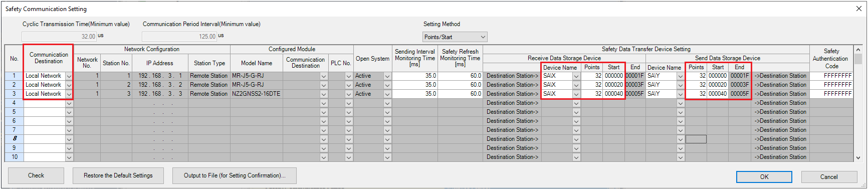Viewport: 868px width, 190px height.
Task: Click IP address cell 192.168.3.3
Action: point(160,94)
